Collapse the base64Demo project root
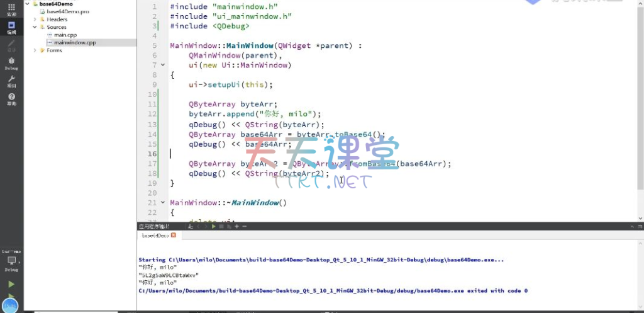The image size is (644, 313). pos(28,4)
